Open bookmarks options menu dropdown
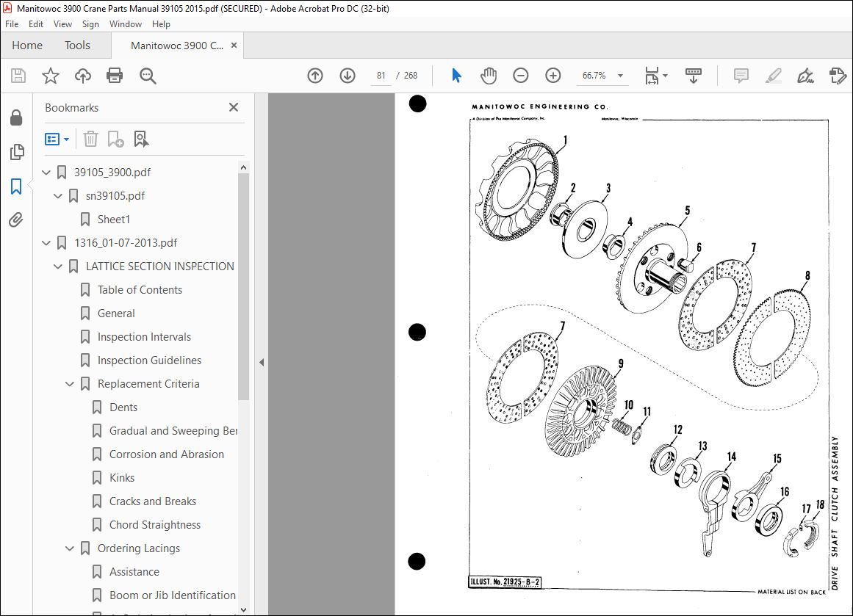853x616 pixels. tap(57, 139)
